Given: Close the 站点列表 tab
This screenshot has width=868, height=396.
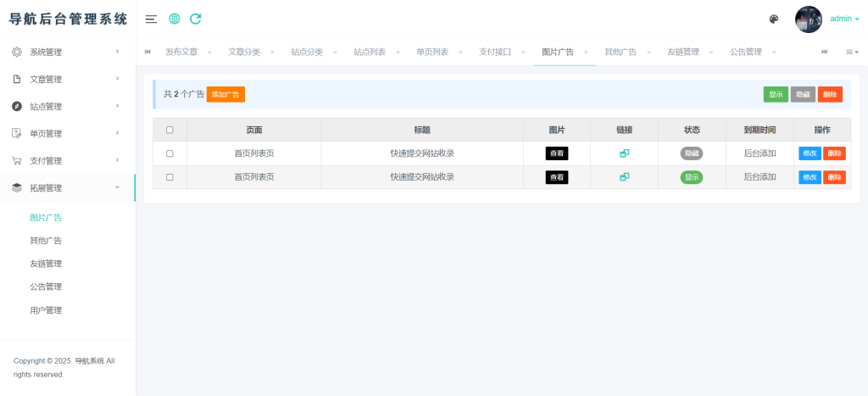Looking at the screenshot, I should click(x=398, y=53).
